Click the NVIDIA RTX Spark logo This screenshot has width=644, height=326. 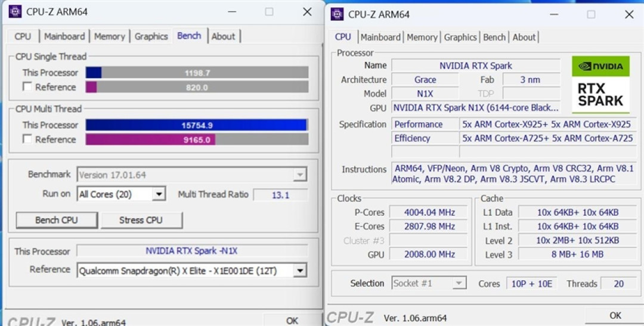(x=600, y=84)
